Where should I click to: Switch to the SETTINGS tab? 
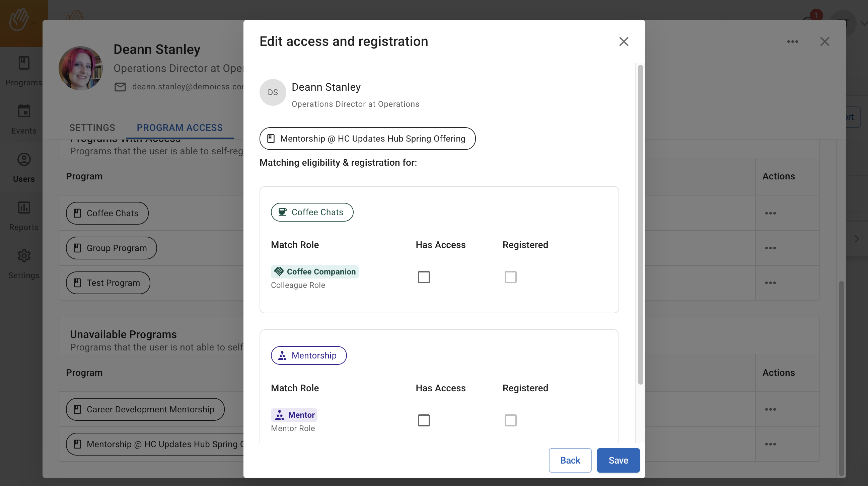tap(92, 128)
